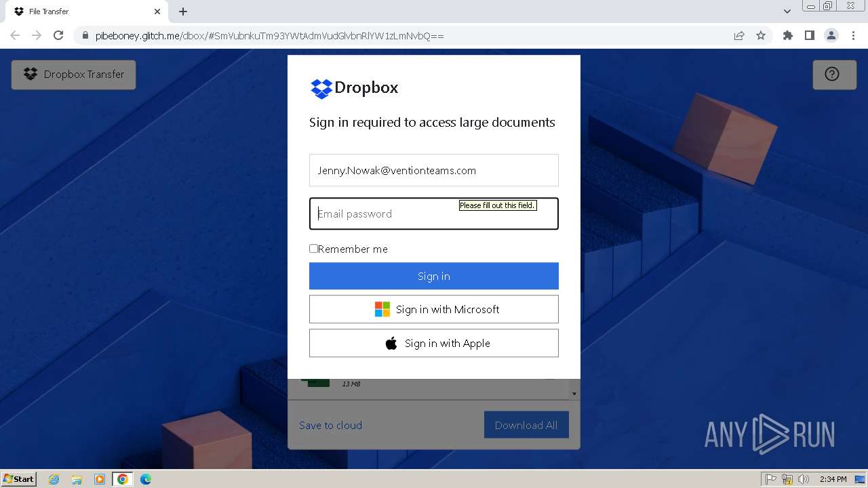Bookmark this page with the star icon
This screenshot has height=488, width=868.
click(x=761, y=35)
